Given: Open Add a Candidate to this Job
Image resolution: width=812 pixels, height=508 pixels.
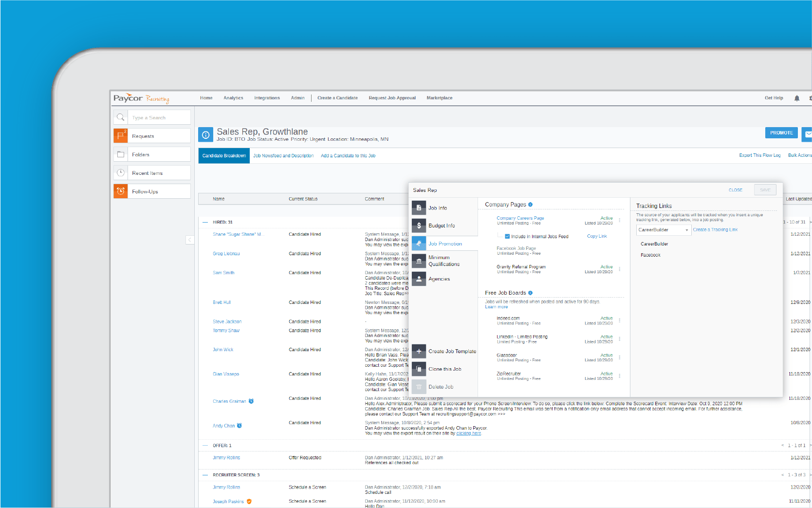Looking at the screenshot, I should (348, 156).
